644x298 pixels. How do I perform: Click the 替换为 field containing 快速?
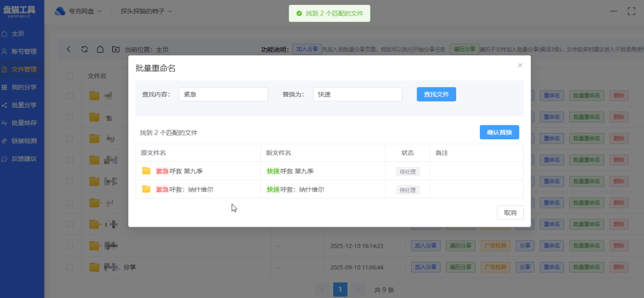(357, 94)
